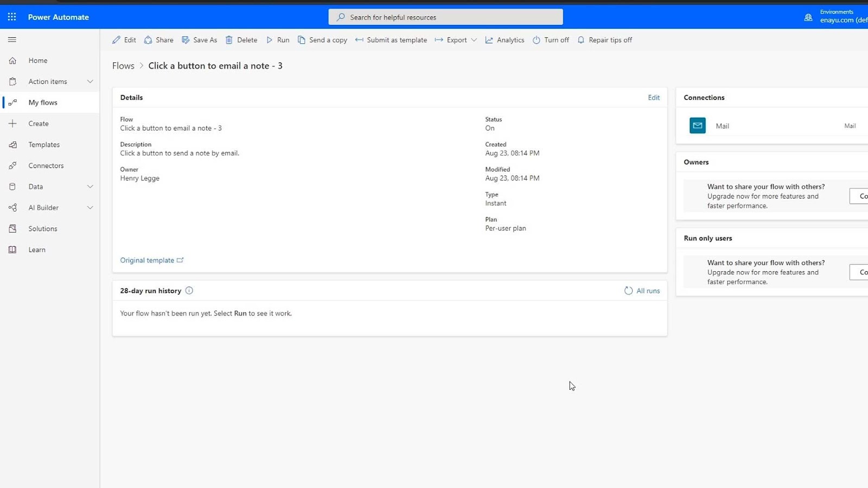The image size is (868, 488).
Task: Click the info icon beside run history
Action: [189, 291]
